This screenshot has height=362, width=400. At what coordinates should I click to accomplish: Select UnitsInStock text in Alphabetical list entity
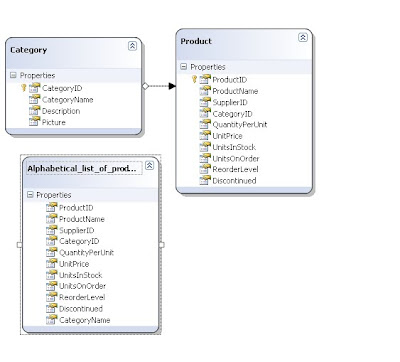(x=80, y=275)
